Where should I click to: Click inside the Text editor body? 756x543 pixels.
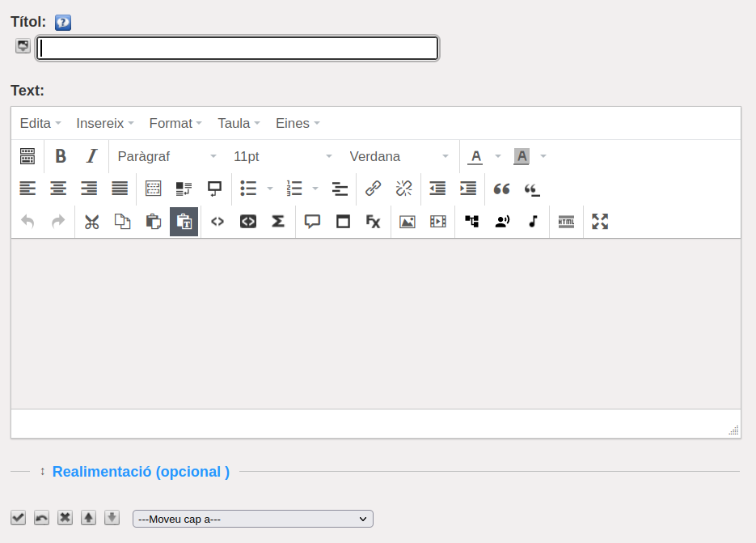coord(376,324)
